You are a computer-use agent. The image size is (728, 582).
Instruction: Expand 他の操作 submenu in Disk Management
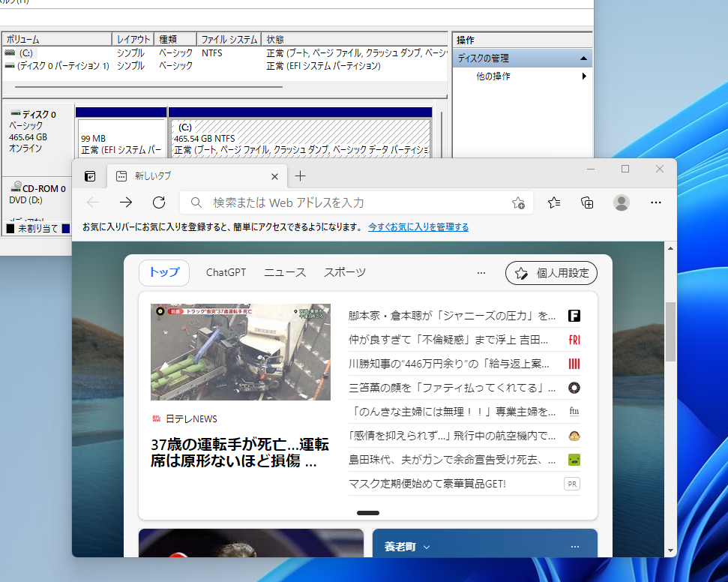[x=584, y=76]
